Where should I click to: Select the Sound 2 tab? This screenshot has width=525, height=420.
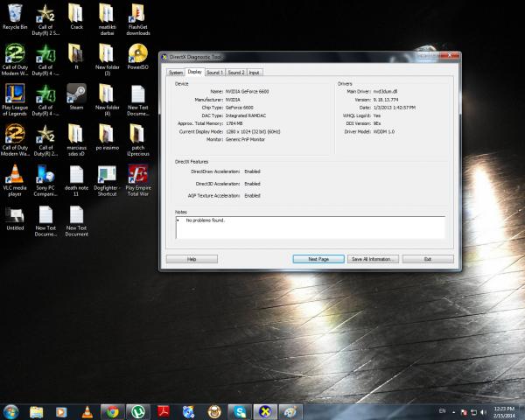[236, 72]
